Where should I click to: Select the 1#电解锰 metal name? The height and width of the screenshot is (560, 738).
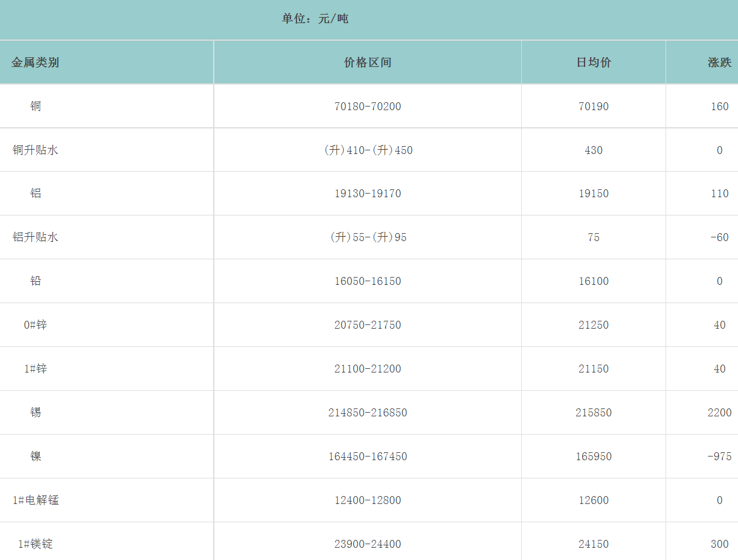(35, 500)
